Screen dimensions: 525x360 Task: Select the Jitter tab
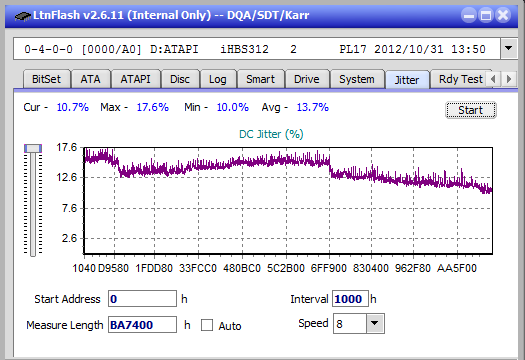pyautogui.click(x=407, y=80)
